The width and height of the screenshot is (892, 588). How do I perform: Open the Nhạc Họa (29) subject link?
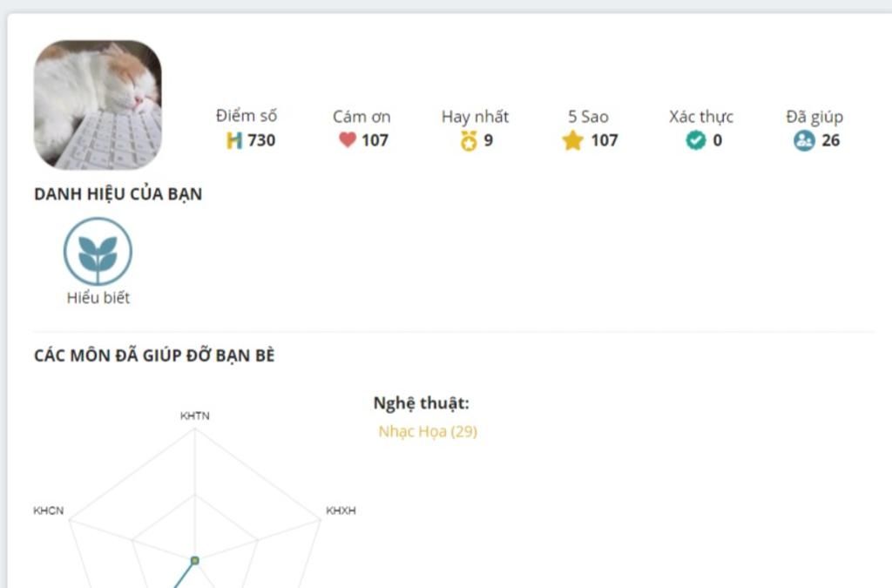click(428, 431)
